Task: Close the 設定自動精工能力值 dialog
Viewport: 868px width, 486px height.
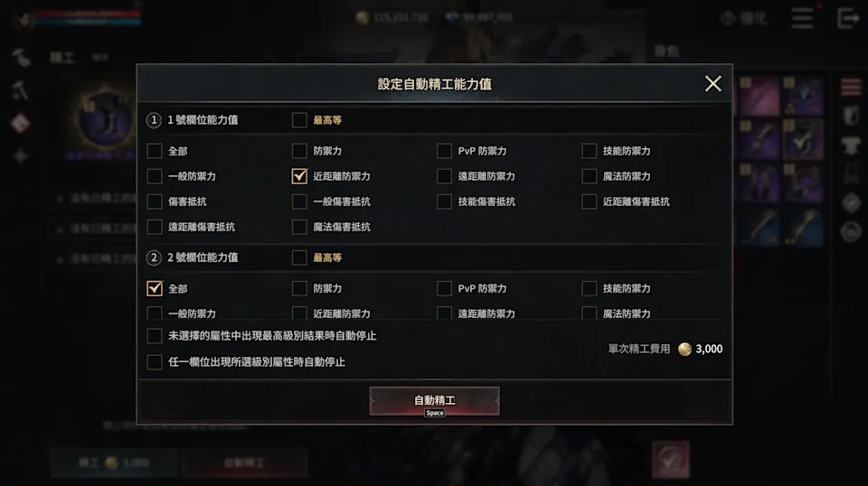Action: click(x=712, y=84)
